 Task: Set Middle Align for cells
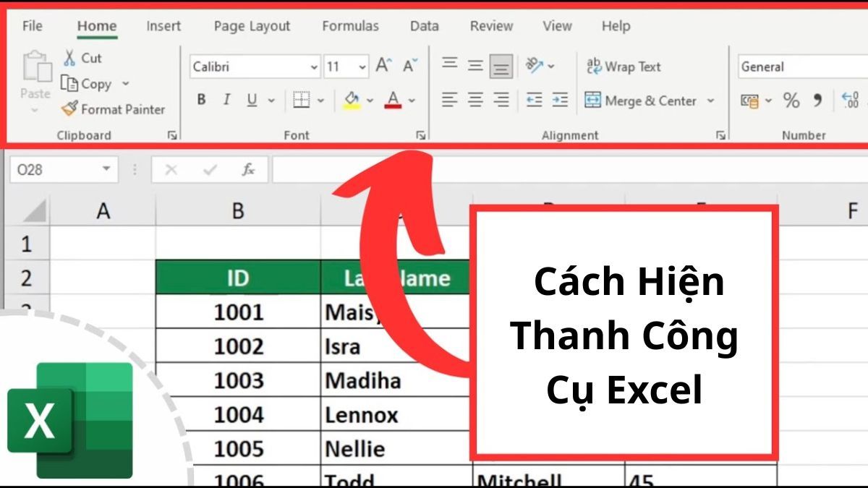click(475, 66)
